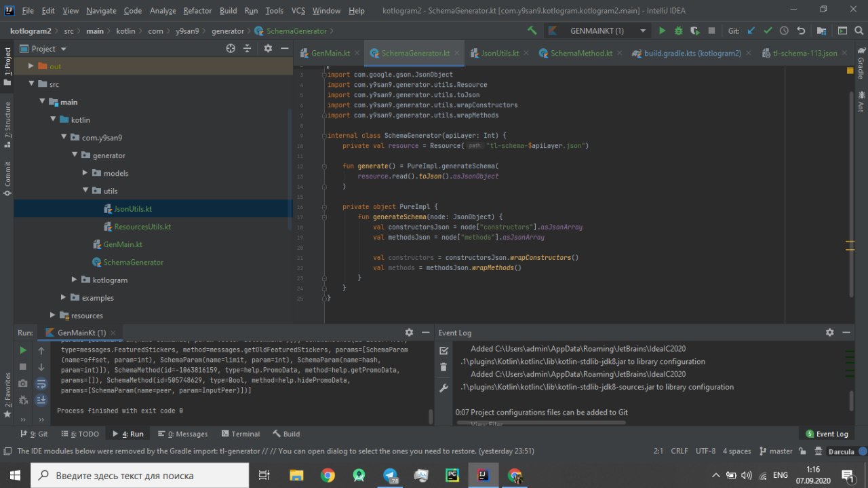The image size is (868, 488).
Task: Locate current file in Project tree
Action: (x=231, y=48)
